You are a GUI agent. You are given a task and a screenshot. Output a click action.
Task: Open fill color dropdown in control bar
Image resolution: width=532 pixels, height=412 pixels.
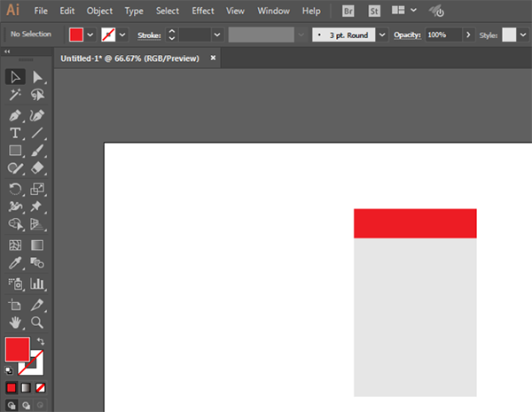pos(90,35)
